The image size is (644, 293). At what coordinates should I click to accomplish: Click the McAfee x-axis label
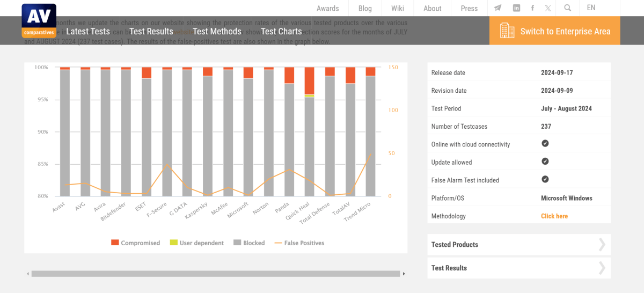tap(219, 209)
